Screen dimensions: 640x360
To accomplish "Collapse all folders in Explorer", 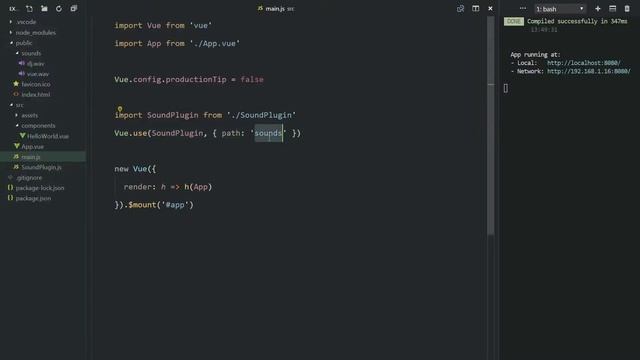I will pyautogui.click(x=73, y=9).
